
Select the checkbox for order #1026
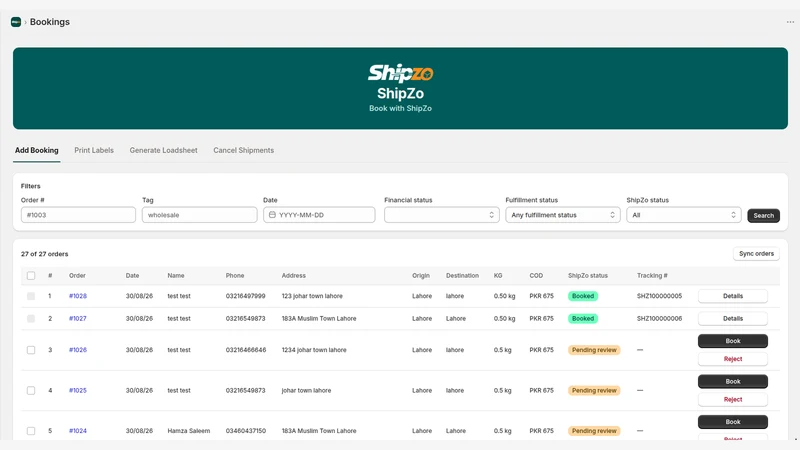point(31,350)
